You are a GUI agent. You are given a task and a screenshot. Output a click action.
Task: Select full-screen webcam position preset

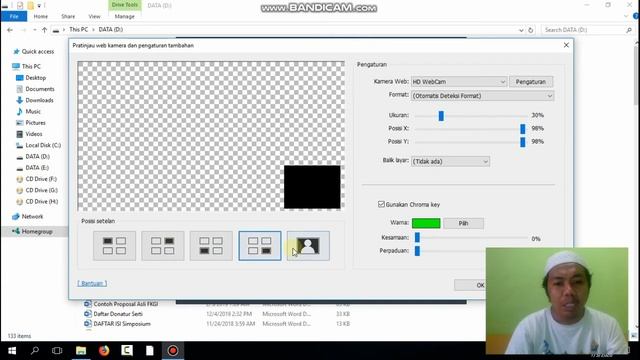pyautogui.click(x=308, y=246)
